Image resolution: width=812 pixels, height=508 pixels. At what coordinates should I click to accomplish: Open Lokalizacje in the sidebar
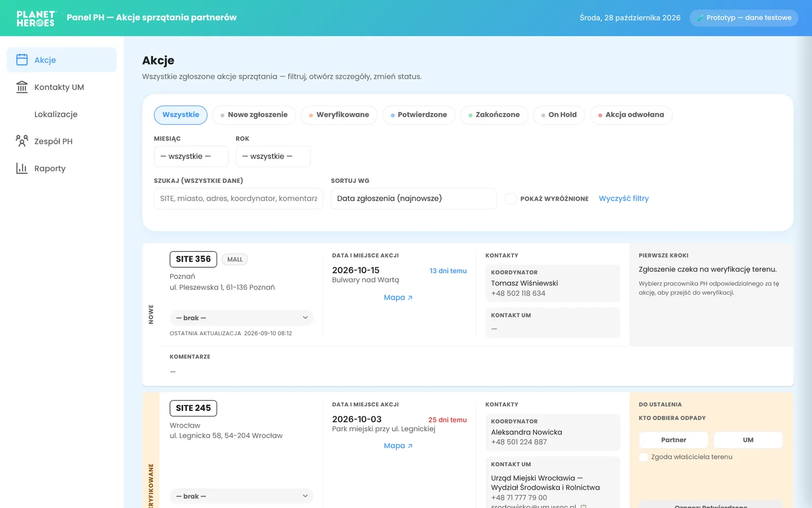61,114
